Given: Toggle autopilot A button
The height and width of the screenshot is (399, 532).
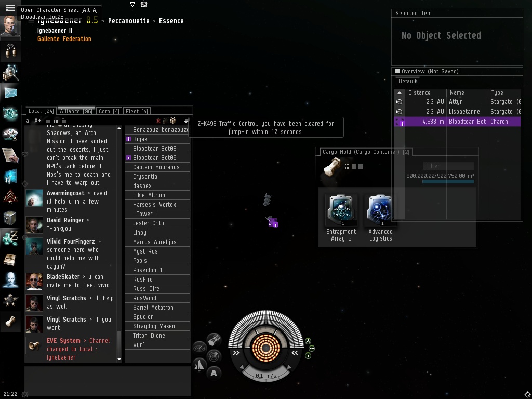Looking at the screenshot, I should pyautogui.click(x=214, y=373).
